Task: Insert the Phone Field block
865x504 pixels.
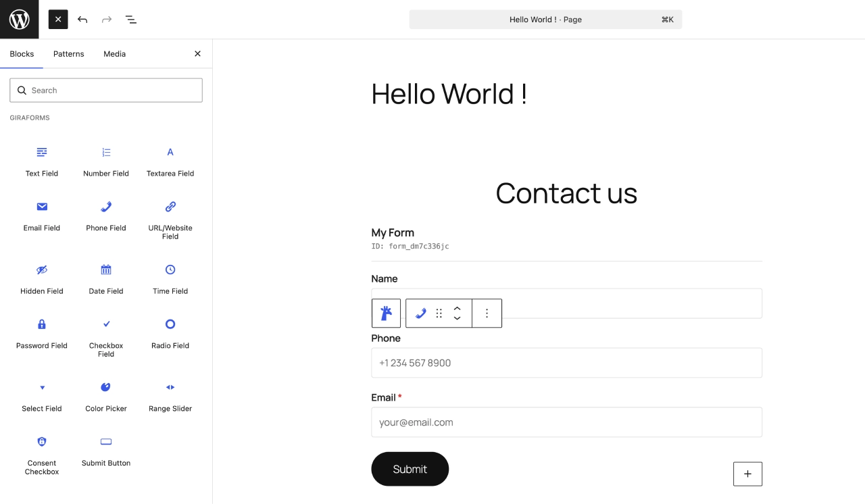Action: (x=106, y=216)
